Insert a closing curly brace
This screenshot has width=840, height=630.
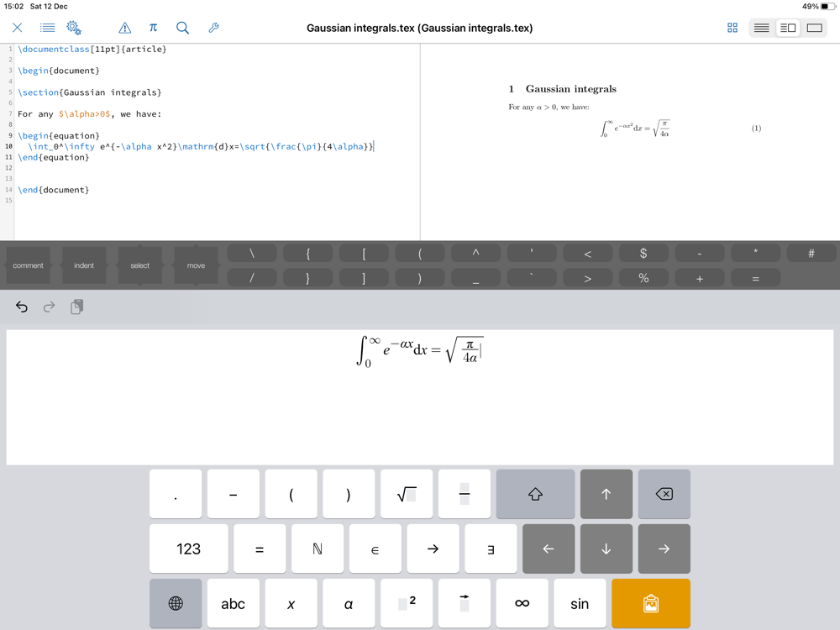tap(308, 279)
